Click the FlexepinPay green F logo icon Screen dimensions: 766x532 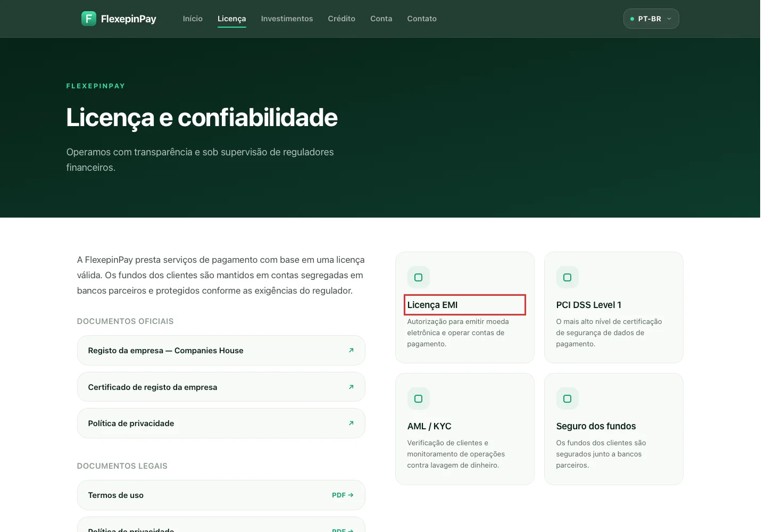pos(88,19)
